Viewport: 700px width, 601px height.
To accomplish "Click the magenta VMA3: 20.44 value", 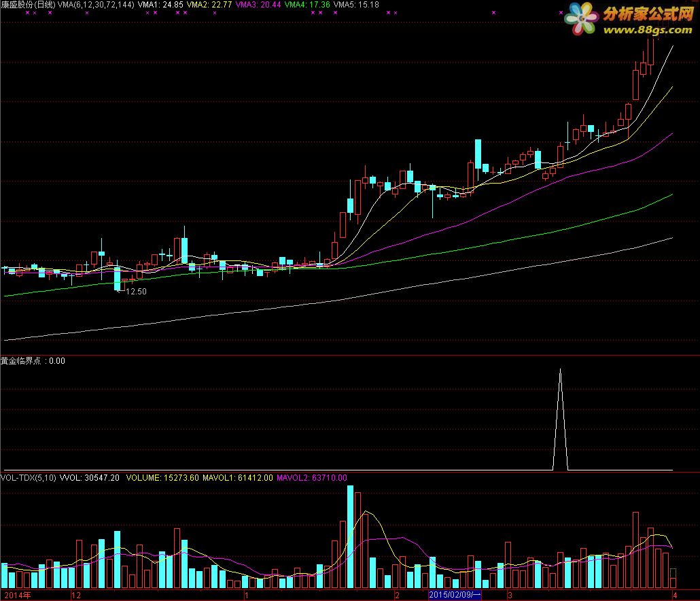I will tap(258, 5).
